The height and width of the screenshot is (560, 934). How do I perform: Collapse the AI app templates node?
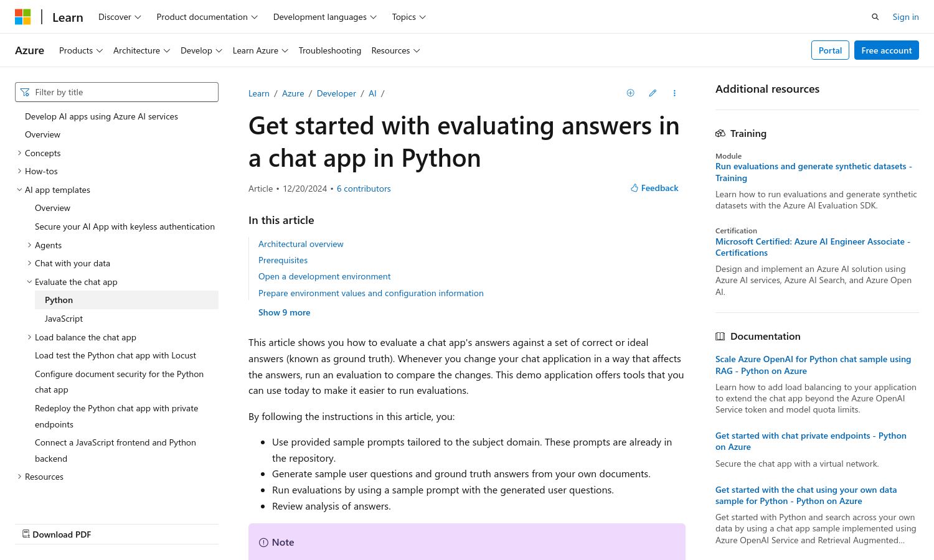(x=19, y=190)
